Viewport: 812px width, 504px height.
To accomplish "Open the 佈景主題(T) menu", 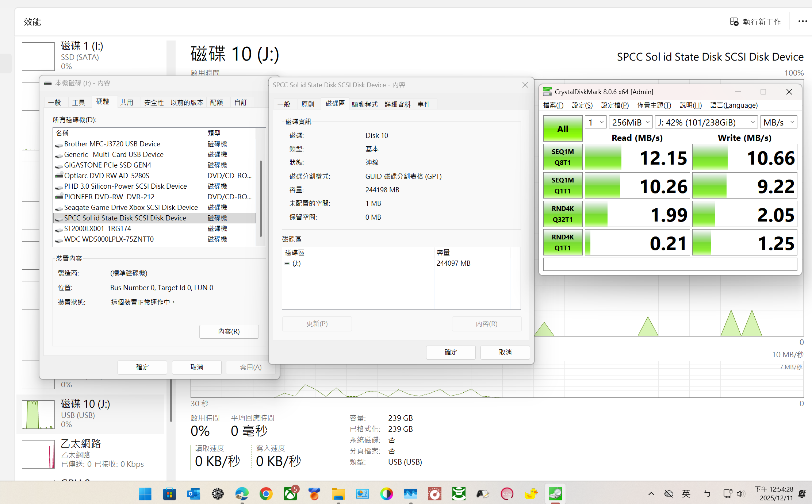I will pyautogui.click(x=654, y=105).
